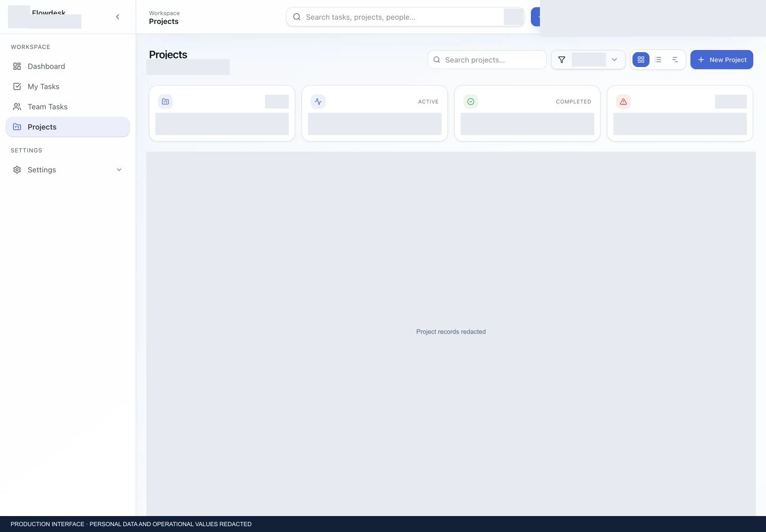Open the projects filter dropdown
The width and height of the screenshot is (766, 532).
[x=588, y=60]
